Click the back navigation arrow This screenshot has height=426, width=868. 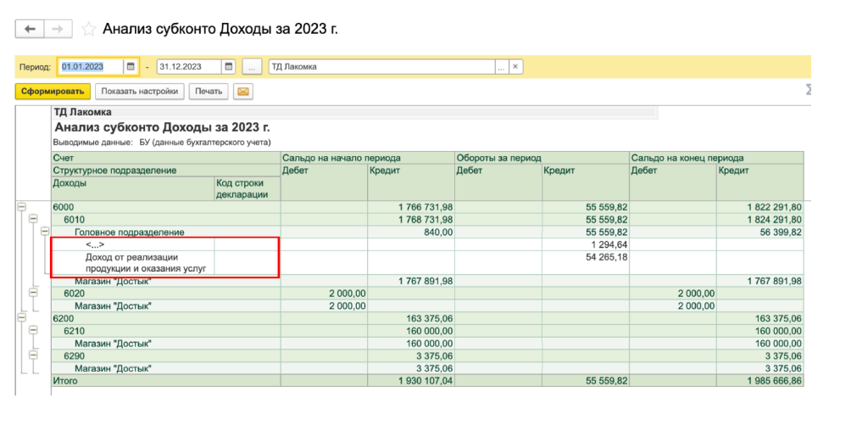pyautogui.click(x=31, y=30)
